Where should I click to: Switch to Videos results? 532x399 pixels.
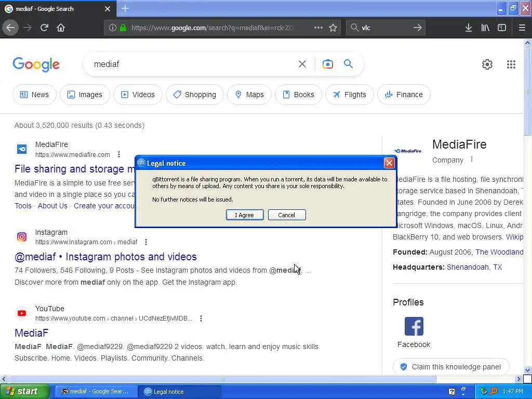click(x=138, y=95)
